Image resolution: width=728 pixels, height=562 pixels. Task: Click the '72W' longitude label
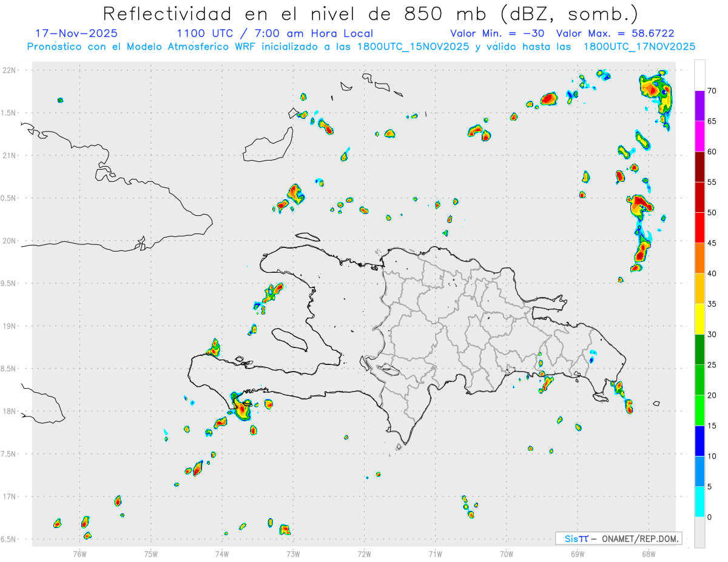point(364,553)
